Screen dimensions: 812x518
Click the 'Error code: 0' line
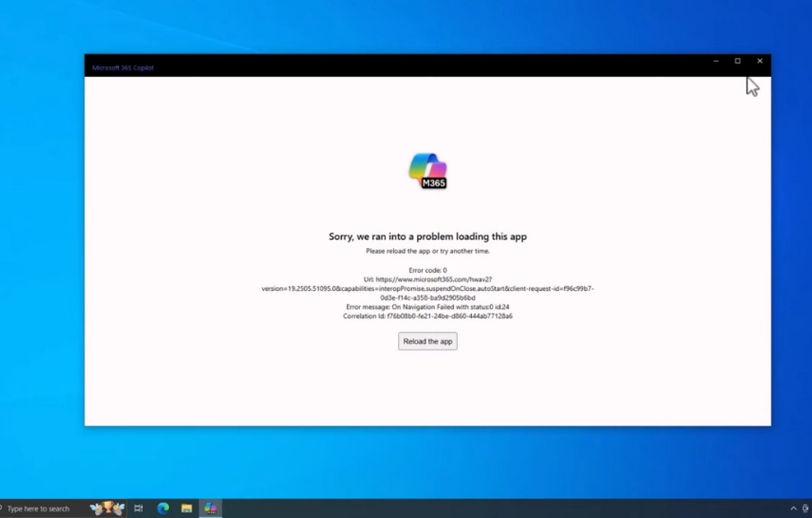tap(427, 270)
